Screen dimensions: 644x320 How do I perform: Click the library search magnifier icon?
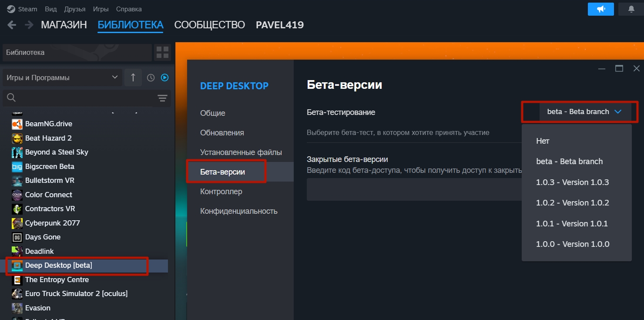[12, 98]
